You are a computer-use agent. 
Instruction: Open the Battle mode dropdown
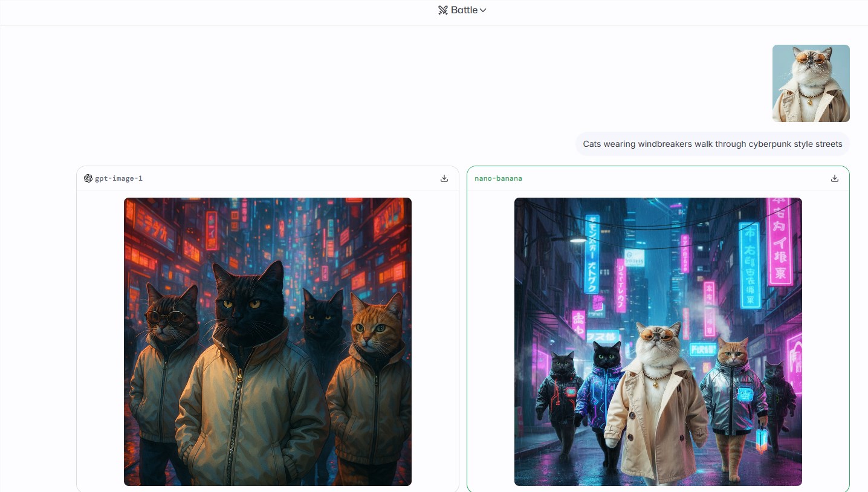[x=462, y=10]
